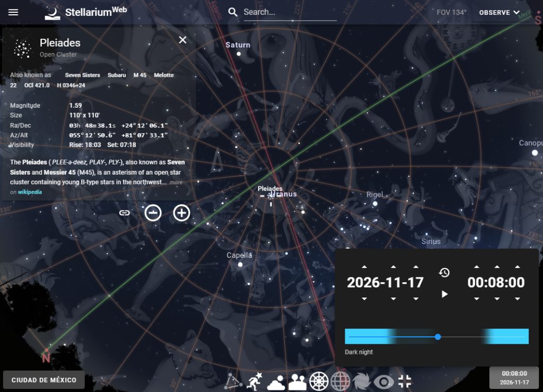The width and height of the screenshot is (543, 392).
Task: Exit fullscreen mode via toolbar icon
Action: click(405, 381)
